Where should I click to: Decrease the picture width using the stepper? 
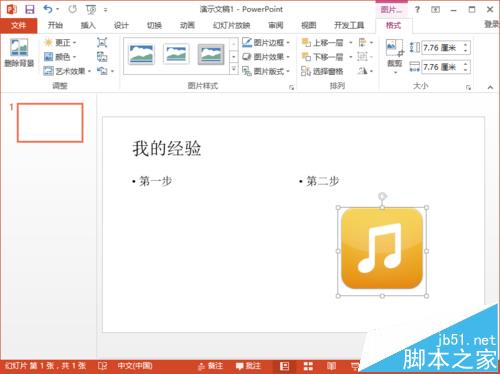point(466,70)
